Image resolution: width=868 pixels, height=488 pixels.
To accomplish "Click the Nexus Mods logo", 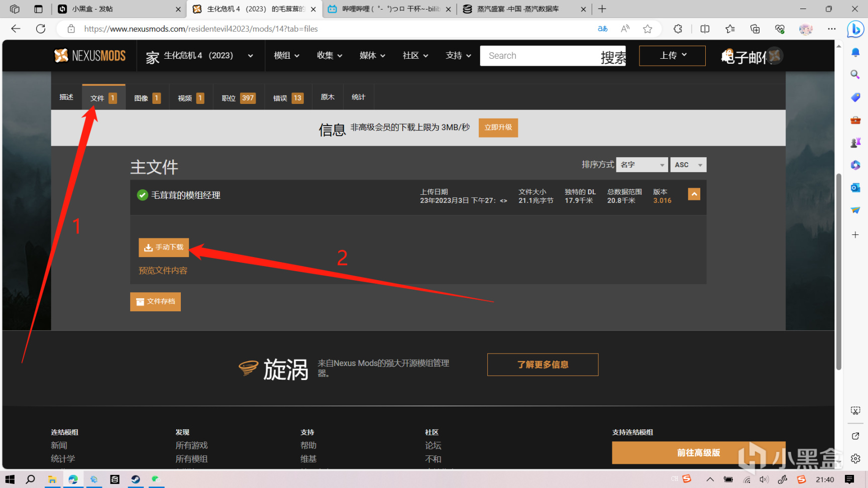I will tap(90, 56).
